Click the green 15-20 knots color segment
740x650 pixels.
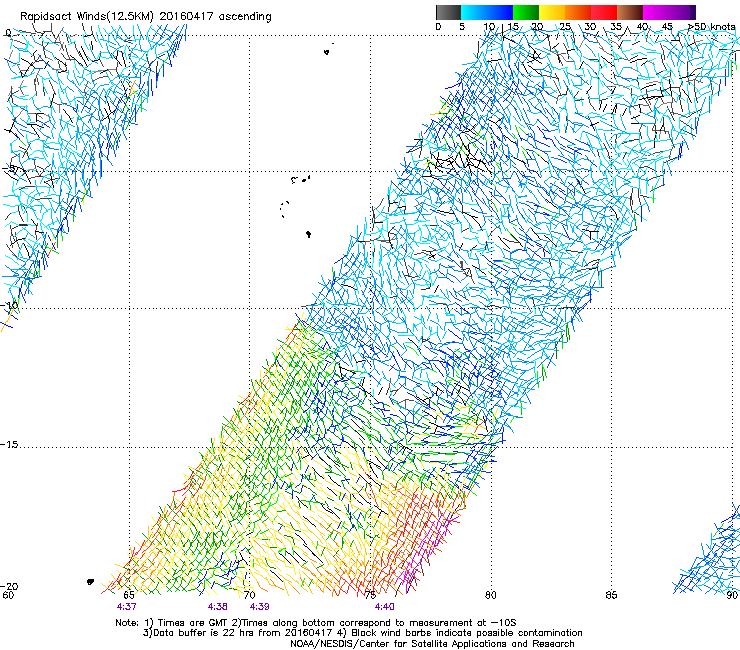[526, 12]
